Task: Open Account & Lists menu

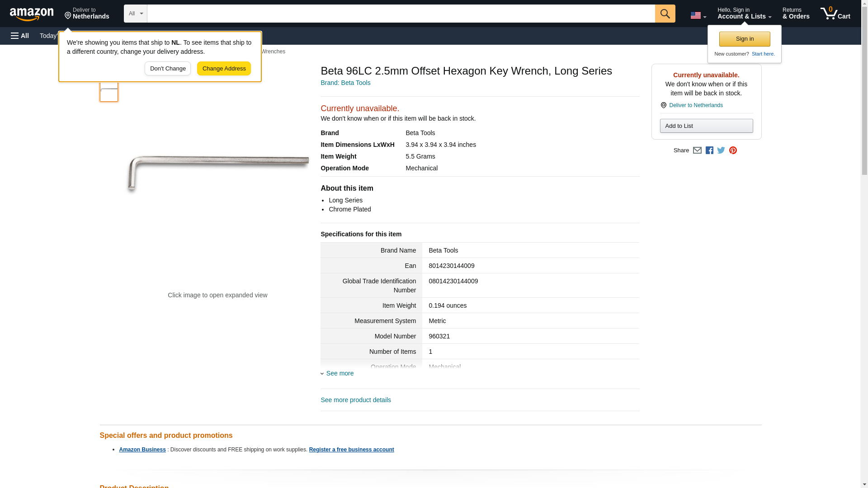Action: click(744, 14)
